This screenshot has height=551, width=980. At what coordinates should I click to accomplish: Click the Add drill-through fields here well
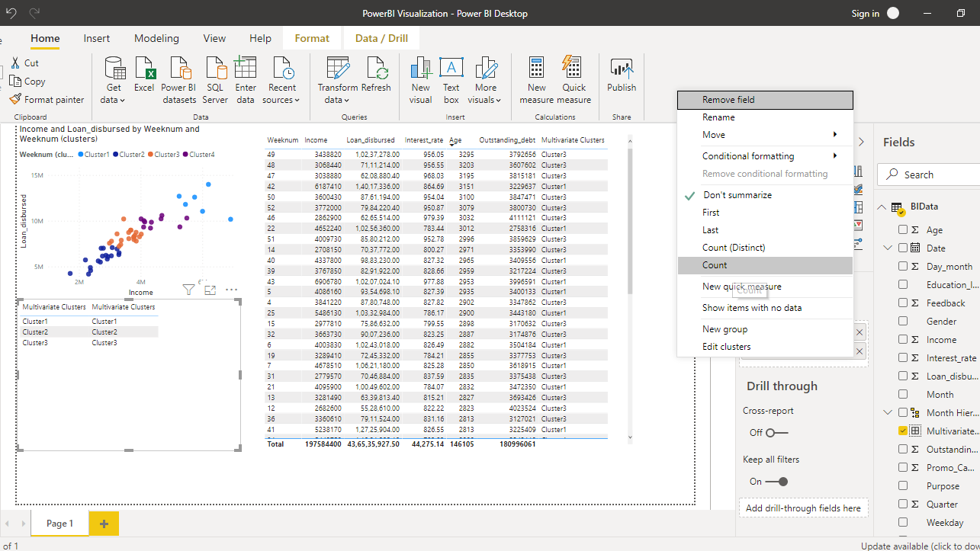pos(803,508)
